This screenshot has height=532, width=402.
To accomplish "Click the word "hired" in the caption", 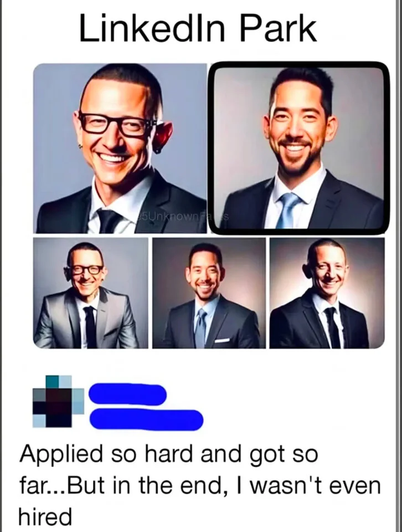I will pyautogui.click(x=45, y=516).
